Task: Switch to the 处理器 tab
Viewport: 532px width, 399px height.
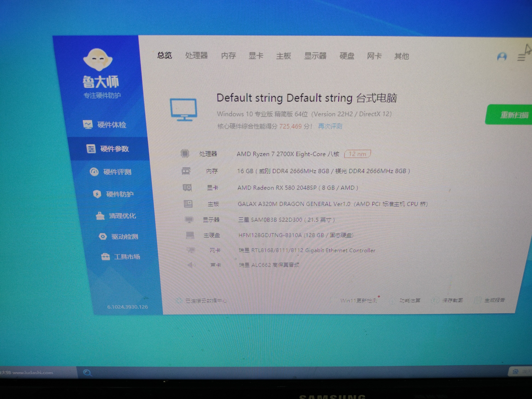Action: [x=196, y=55]
